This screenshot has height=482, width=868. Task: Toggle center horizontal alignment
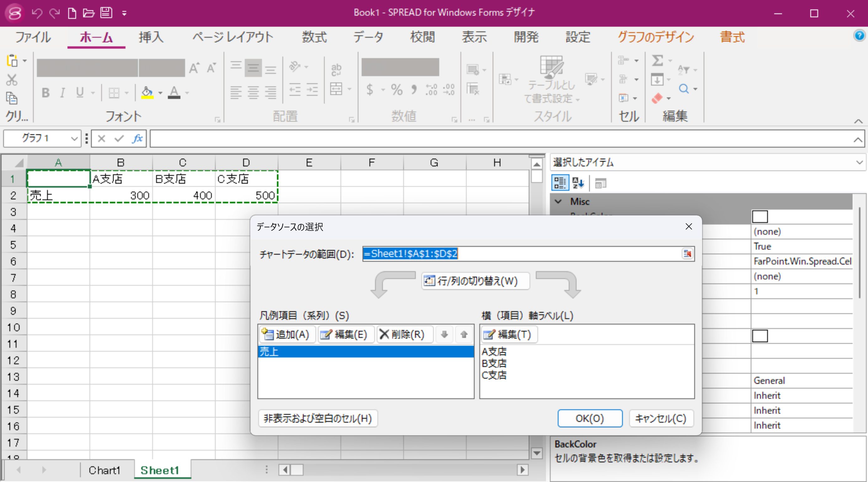tap(253, 92)
